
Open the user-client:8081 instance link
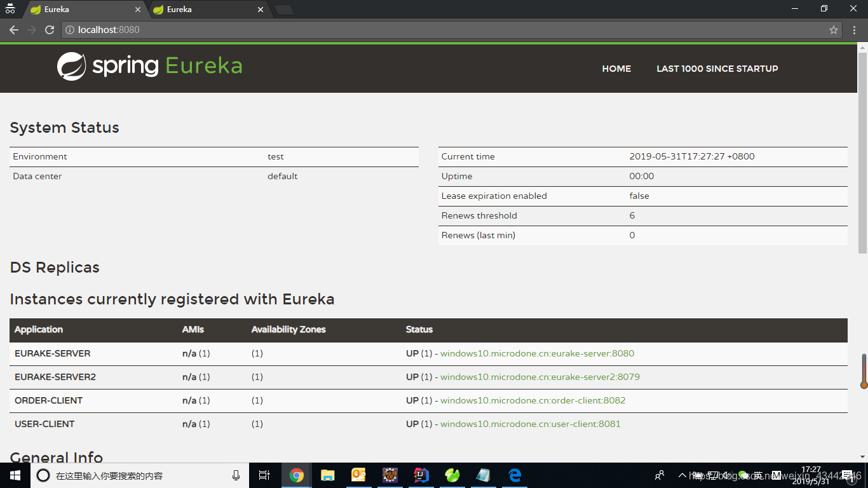[x=531, y=424]
